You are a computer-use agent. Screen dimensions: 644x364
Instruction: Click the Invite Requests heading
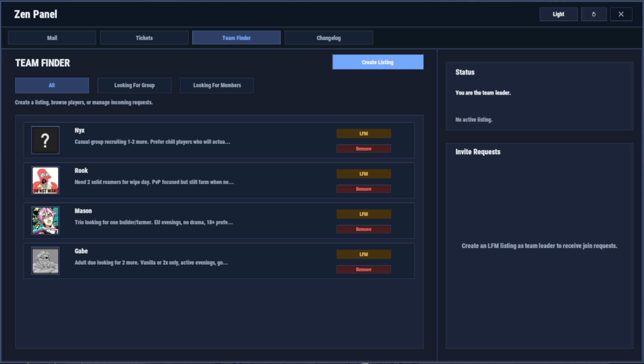(x=478, y=152)
